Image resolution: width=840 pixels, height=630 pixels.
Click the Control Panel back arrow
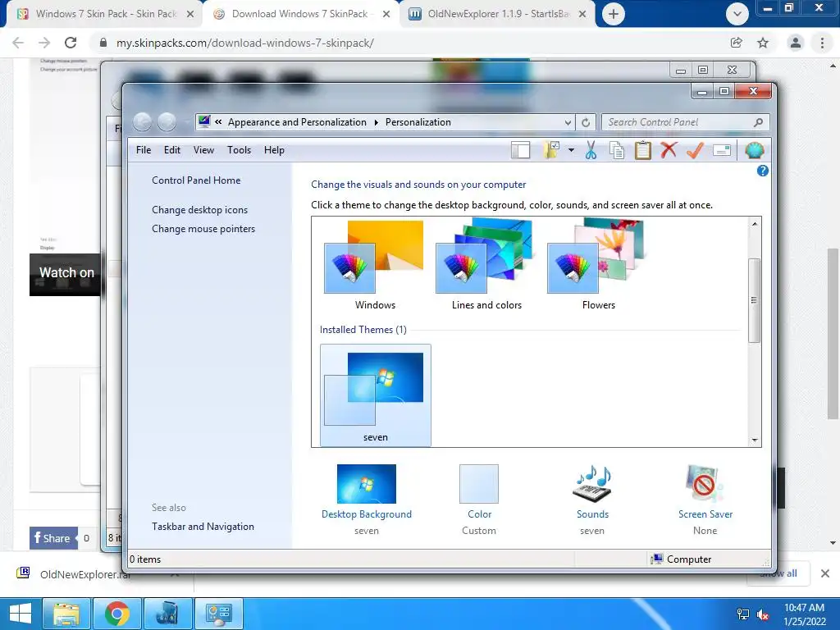click(142, 122)
